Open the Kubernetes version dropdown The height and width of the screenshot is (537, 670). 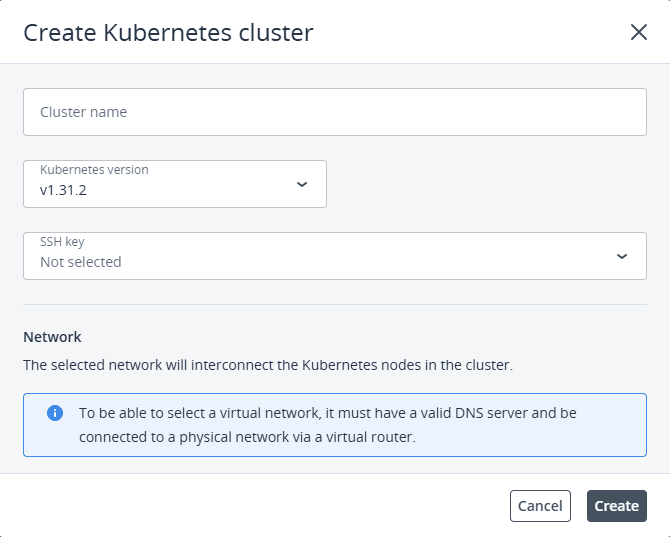[x=175, y=184]
